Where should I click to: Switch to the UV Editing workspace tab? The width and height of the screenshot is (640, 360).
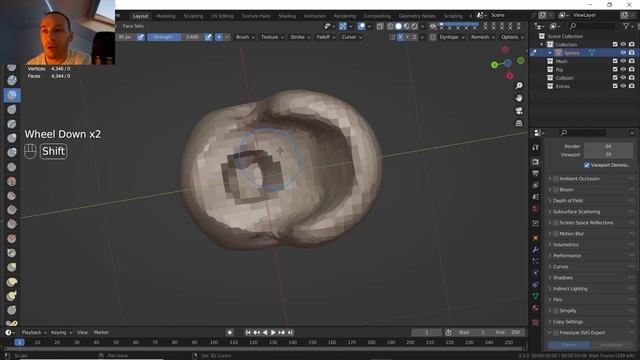click(x=222, y=16)
